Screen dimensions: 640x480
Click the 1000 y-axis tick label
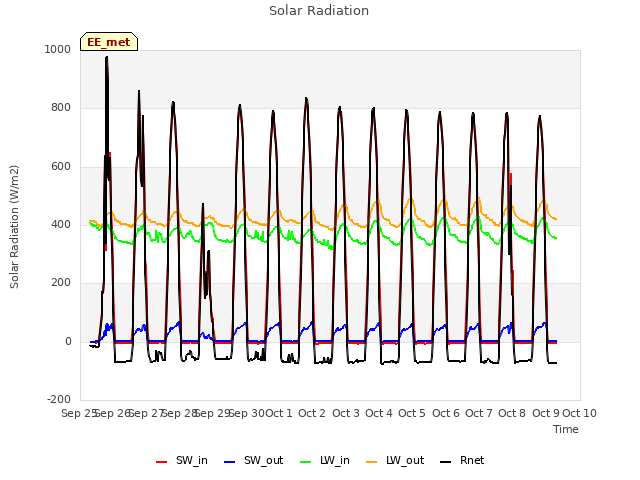pyautogui.click(x=58, y=49)
